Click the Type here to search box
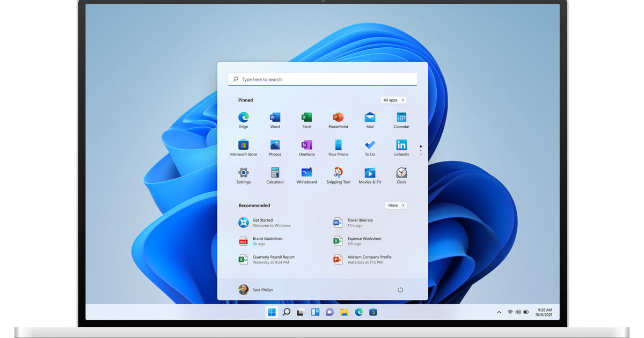Screen dimensions: 644x338 click(x=322, y=79)
